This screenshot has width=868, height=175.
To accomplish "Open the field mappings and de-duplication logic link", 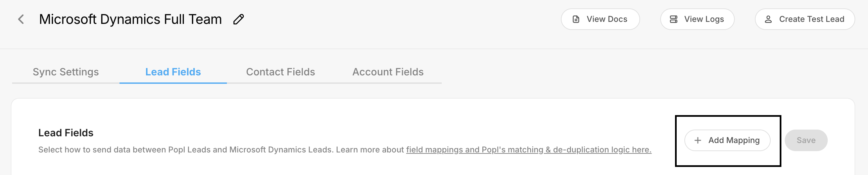I will point(528,150).
